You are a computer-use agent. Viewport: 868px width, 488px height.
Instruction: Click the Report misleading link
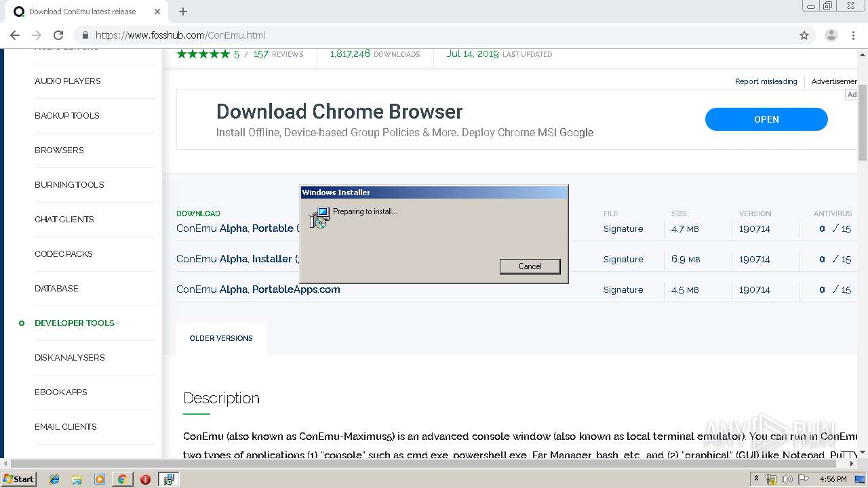pos(766,81)
